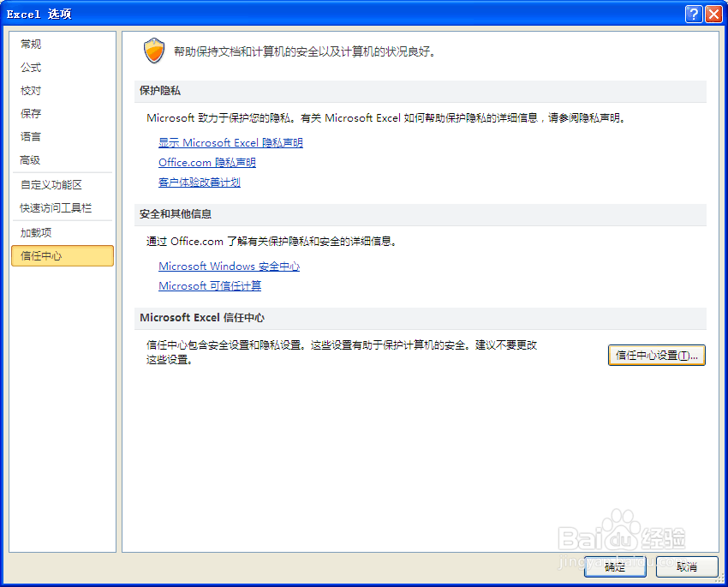The height and width of the screenshot is (587, 728).
Task: Click the Microsoft Excel 信任中心 heading
Action: click(202, 318)
